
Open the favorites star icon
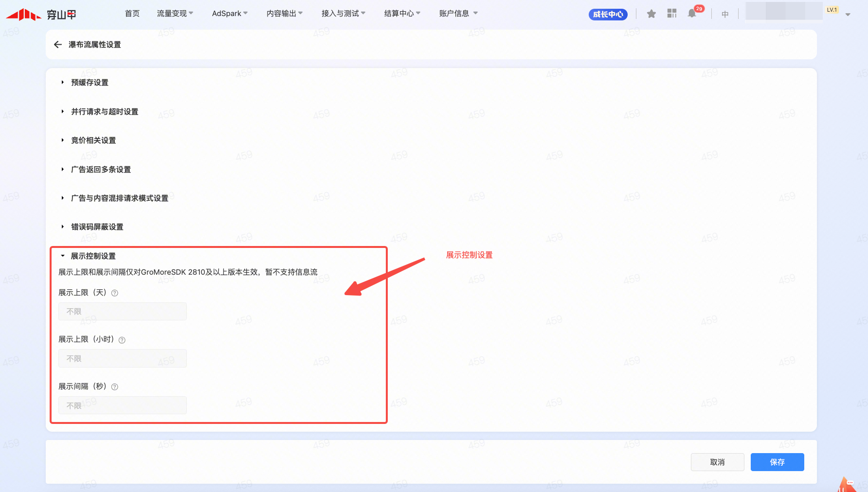tap(651, 14)
